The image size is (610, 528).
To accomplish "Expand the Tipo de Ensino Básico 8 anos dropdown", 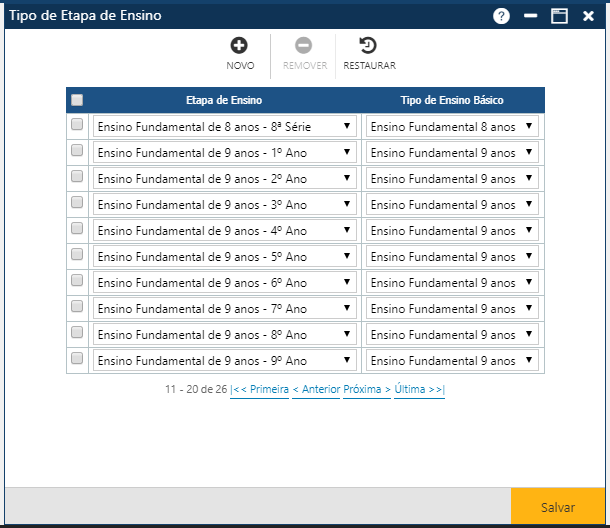I will point(452,126).
